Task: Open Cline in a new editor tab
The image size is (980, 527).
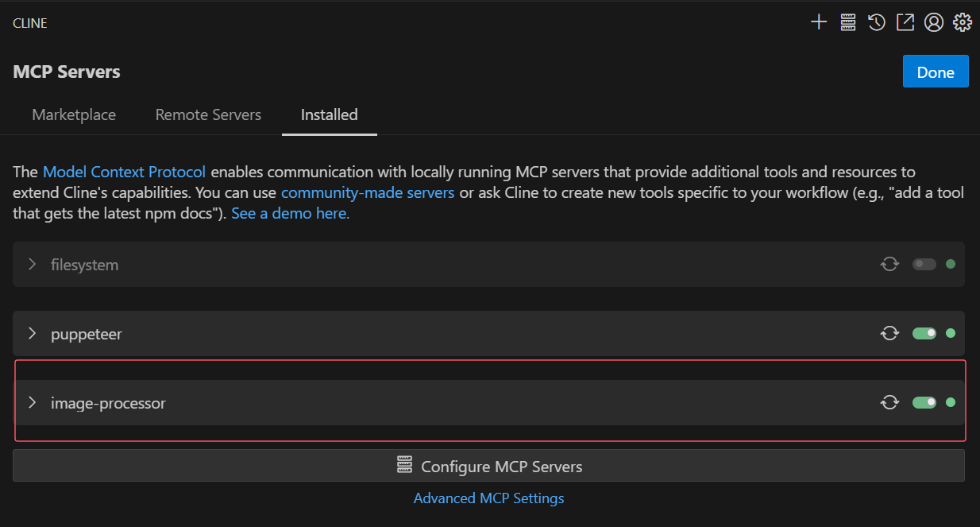Action: pos(905,21)
